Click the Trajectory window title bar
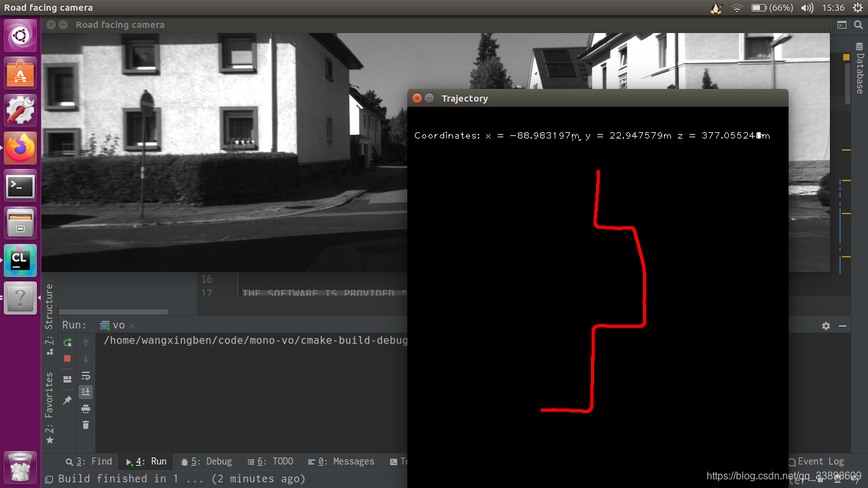Image resolution: width=868 pixels, height=488 pixels. (x=597, y=98)
